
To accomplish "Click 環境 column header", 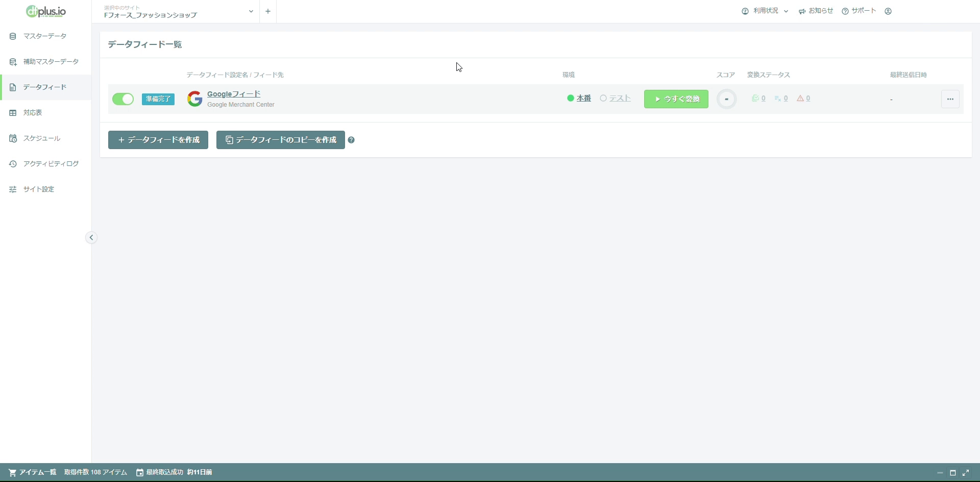I will pos(569,75).
